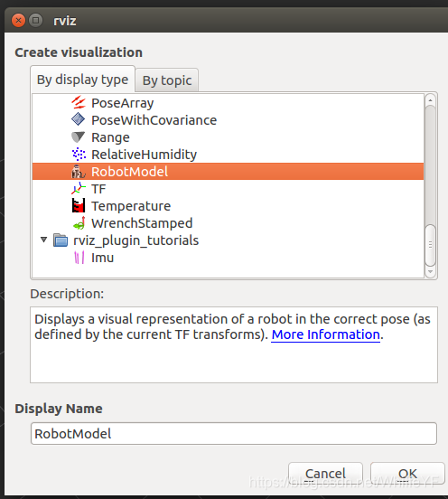Pick the TF display entry
Viewport: 448px width, 499px height.
tap(98, 189)
